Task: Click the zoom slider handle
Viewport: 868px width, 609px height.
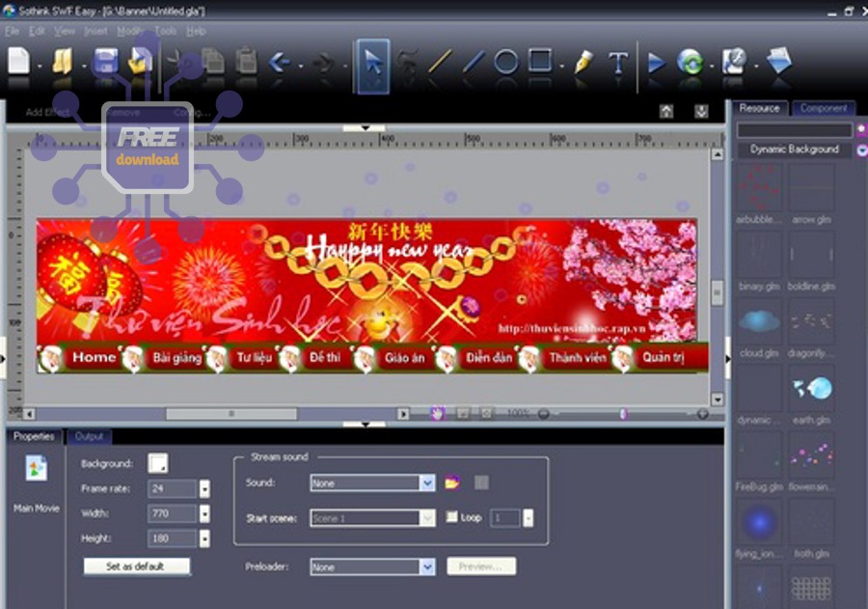Action: click(x=623, y=414)
